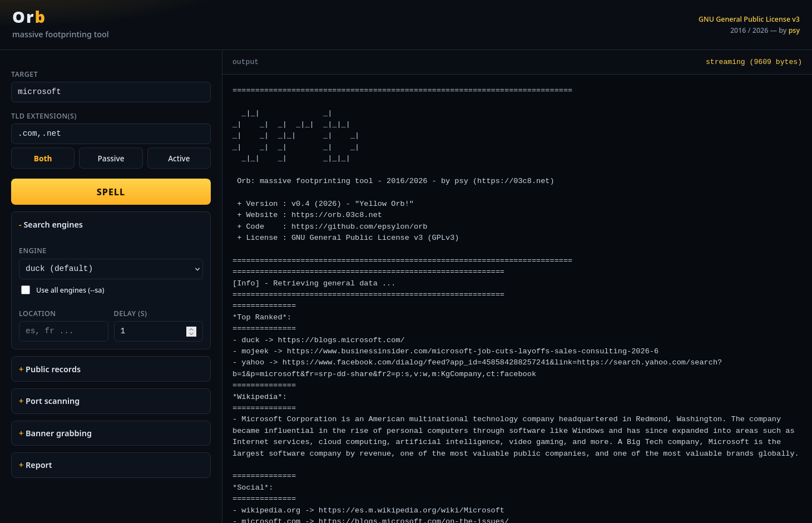
Task: Click the Delay (s) number field
Action: [x=158, y=331]
